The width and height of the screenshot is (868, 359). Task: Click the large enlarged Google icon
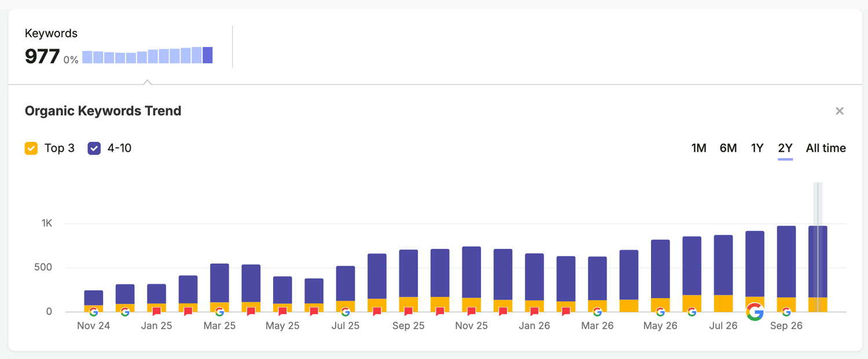coord(755,312)
